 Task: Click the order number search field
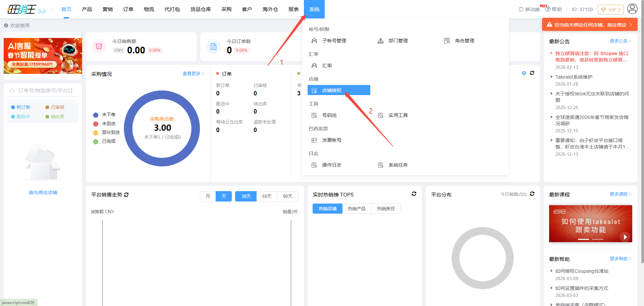click(45, 91)
